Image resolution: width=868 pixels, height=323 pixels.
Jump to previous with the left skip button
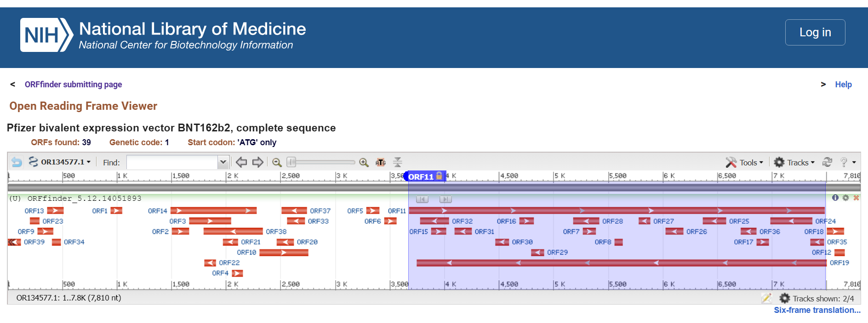[x=422, y=199]
